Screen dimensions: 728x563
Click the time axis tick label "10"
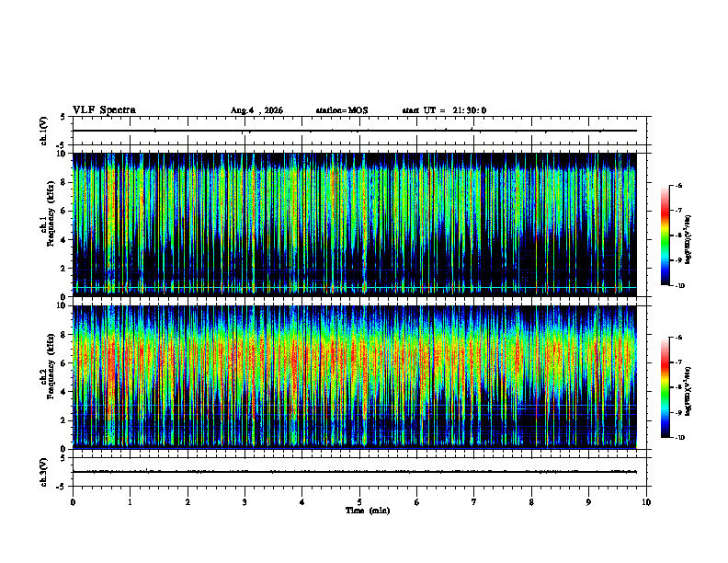coord(646,502)
